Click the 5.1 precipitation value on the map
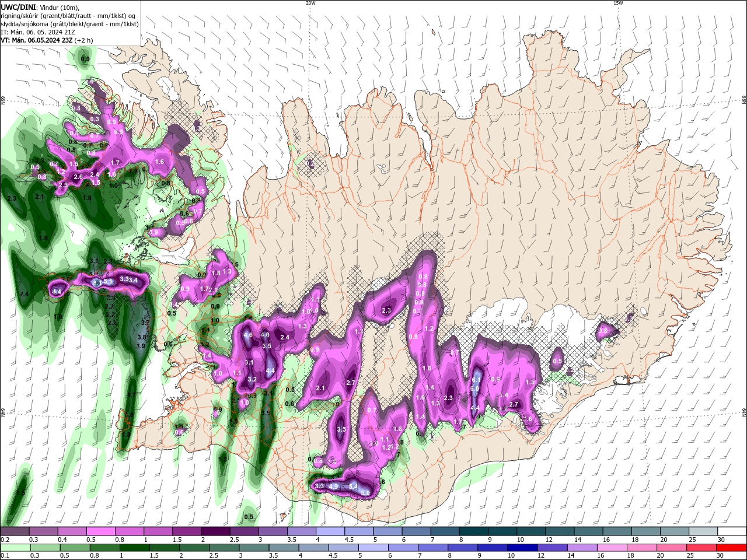747x560 pixels. pos(108,282)
